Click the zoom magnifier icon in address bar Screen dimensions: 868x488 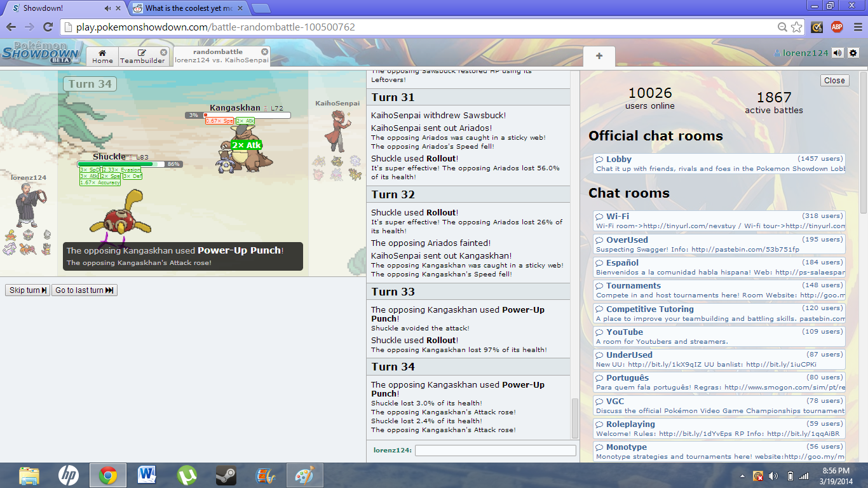pos(783,27)
